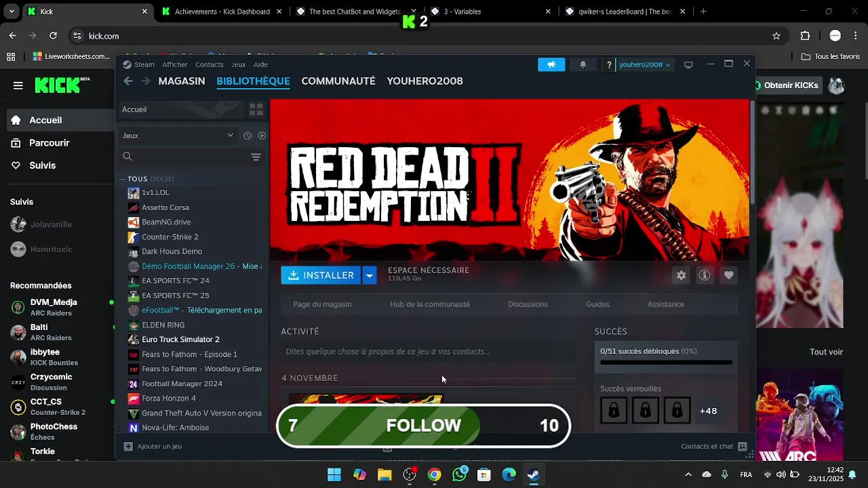Open Windows Start menu
The height and width of the screenshot is (488, 868).
click(x=334, y=475)
